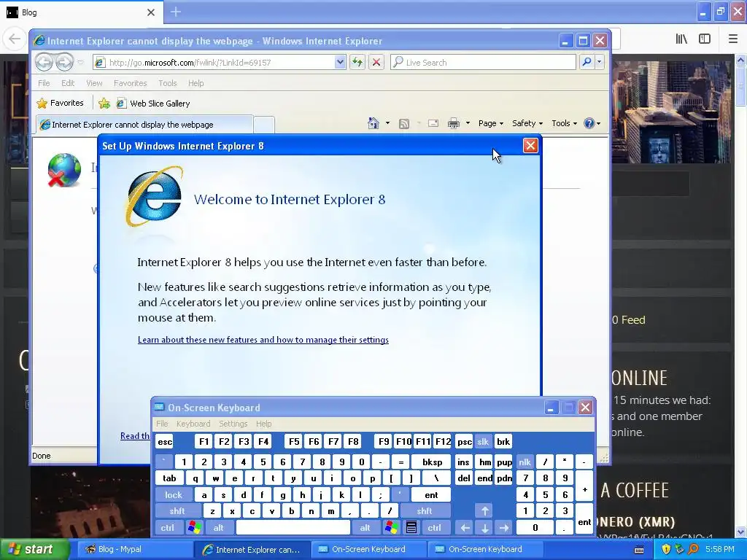Screen dimensions: 747x560
Task: Click the Home icon in IE command bar
Action: click(373, 123)
